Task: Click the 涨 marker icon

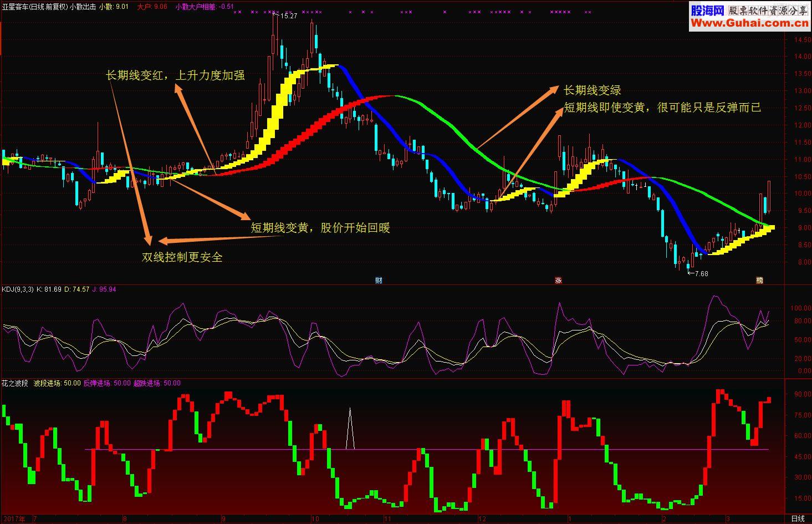Action: (558, 281)
